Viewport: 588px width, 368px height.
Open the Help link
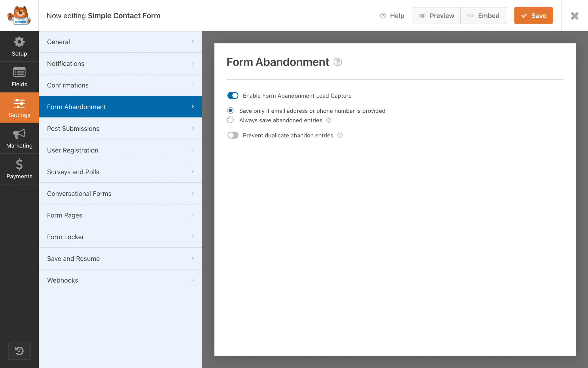392,16
